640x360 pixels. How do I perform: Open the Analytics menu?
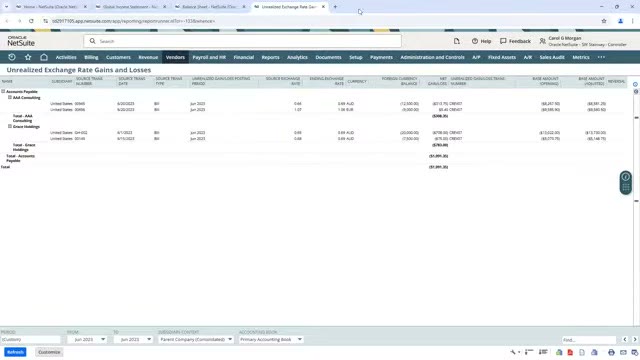click(297, 58)
